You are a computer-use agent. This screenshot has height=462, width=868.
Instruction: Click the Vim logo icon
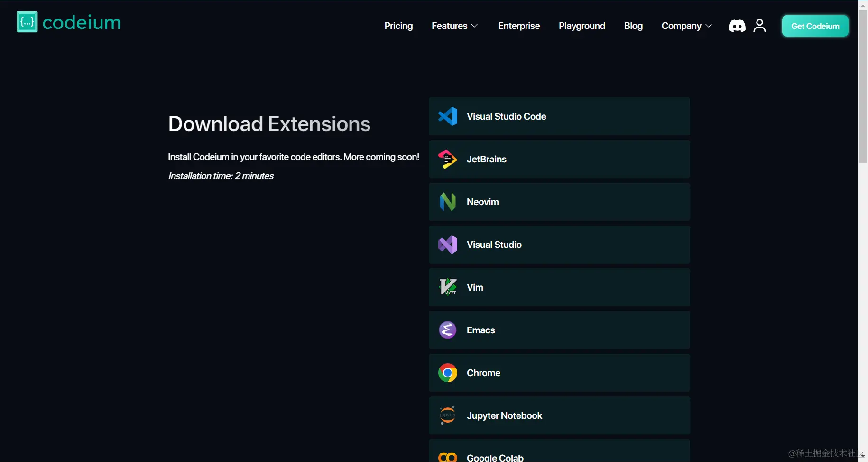[448, 287]
